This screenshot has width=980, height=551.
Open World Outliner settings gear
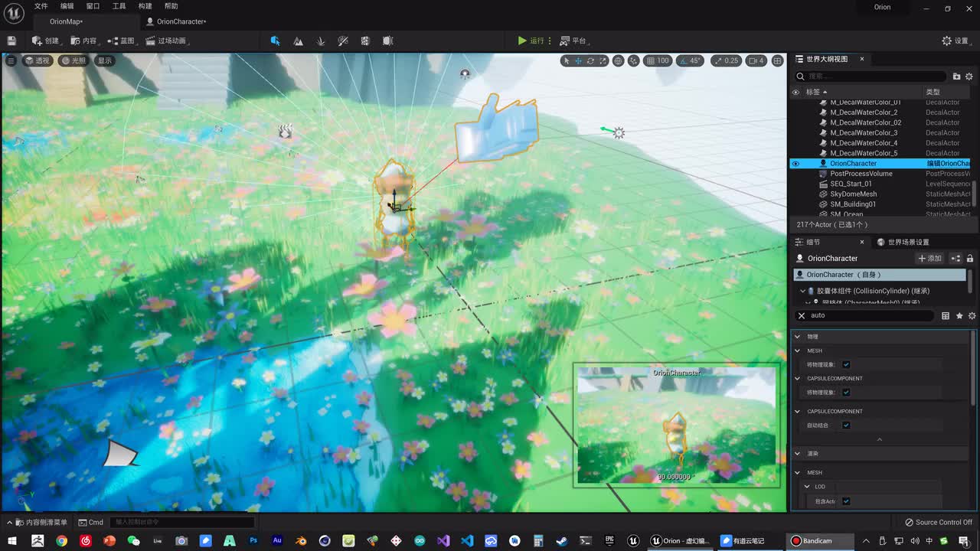click(969, 77)
